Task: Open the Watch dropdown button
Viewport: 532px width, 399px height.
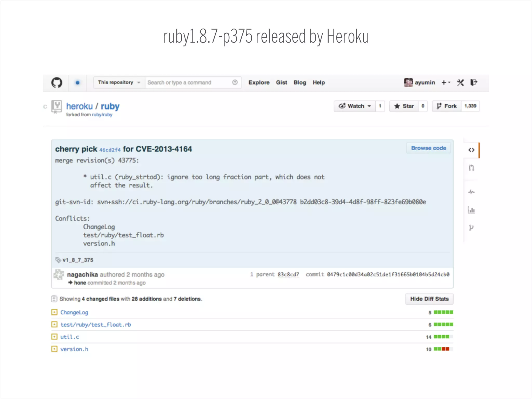Action: 355,106
